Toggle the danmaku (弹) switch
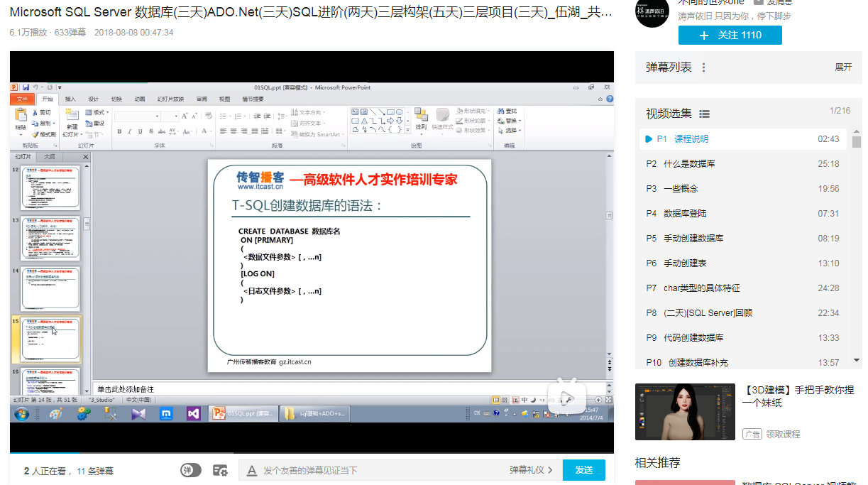Viewport: 868px width, 485px height. pyautogui.click(x=191, y=470)
